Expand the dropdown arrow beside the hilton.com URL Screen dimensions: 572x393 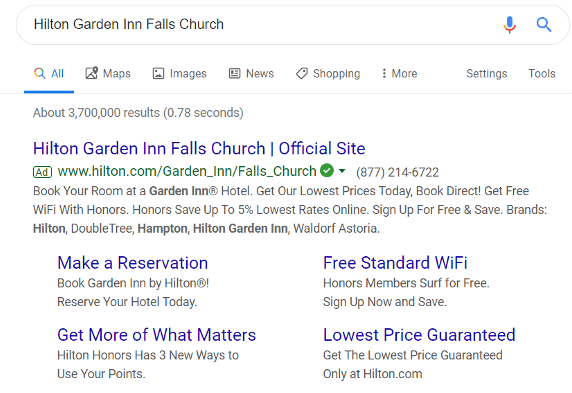(342, 170)
